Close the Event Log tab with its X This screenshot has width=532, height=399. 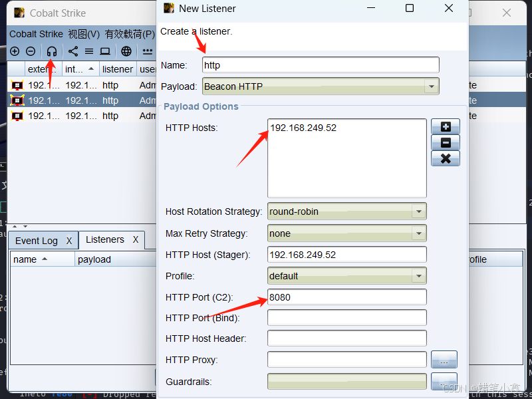pos(69,241)
